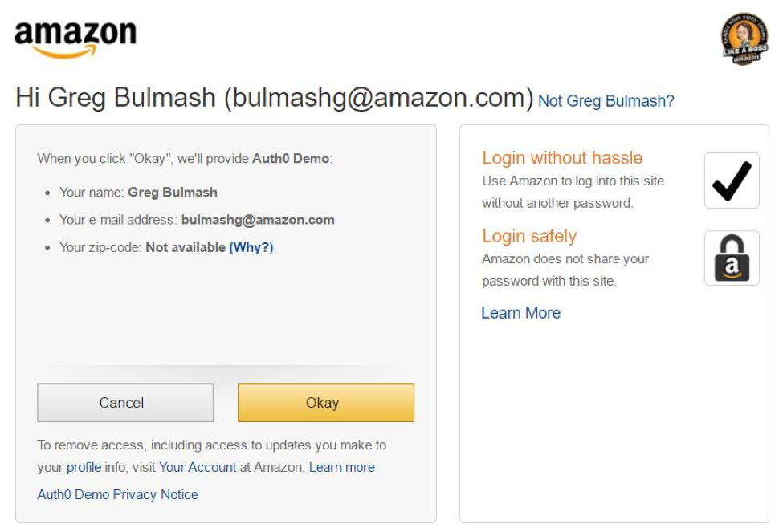Open the Auth0 Demo Privacy Notice
783x532 pixels.
click(117, 494)
